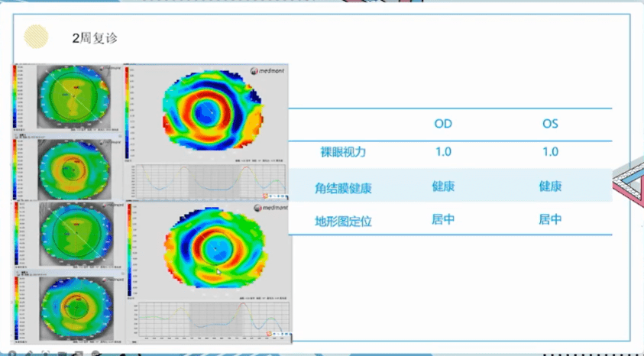Image resolution: width=644 pixels, height=356 pixels.
Task: Click the upper curvature profile graph
Action: click(206, 180)
